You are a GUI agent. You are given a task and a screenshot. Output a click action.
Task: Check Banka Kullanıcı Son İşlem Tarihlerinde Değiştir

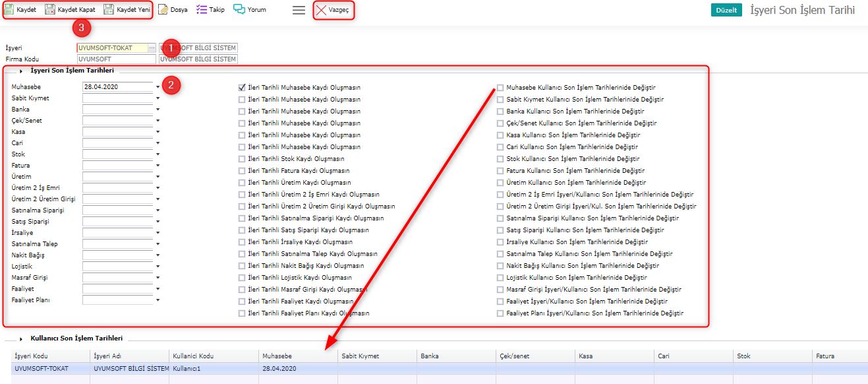[x=501, y=112]
